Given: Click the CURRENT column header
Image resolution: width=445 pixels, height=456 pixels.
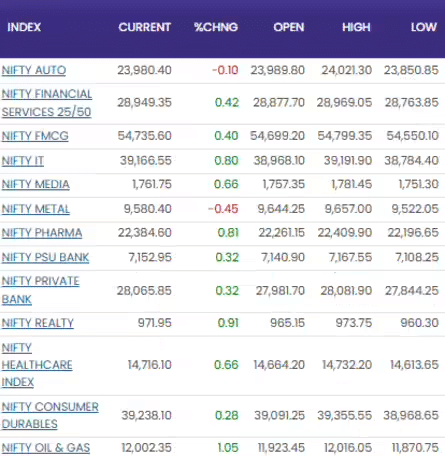Looking at the screenshot, I should coord(145,27).
